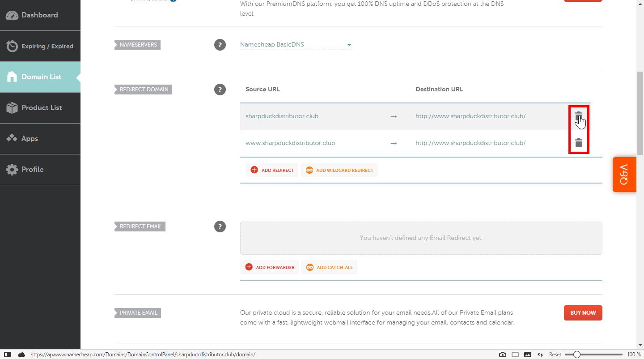Screen dimensions: 644x359
Task: Click the tile pages rectangle icon in status bar
Action: click(515, 355)
